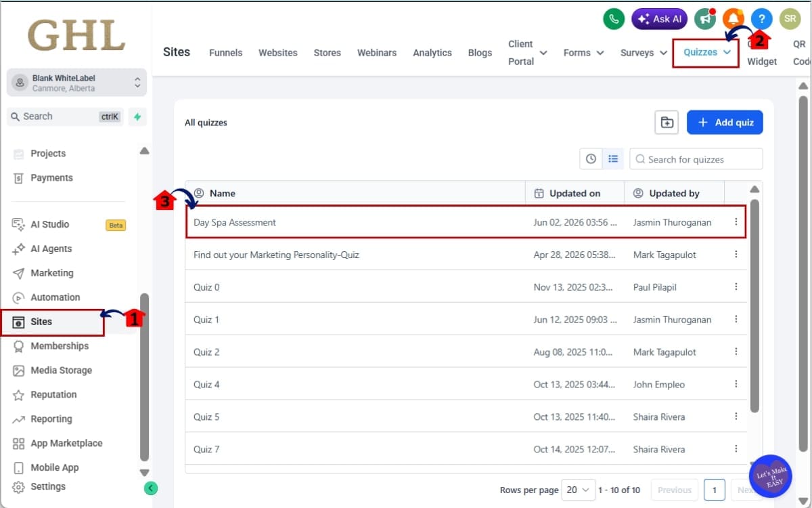812x508 pixels.
Task: Click the sidebar Search box
Action: 66,117
